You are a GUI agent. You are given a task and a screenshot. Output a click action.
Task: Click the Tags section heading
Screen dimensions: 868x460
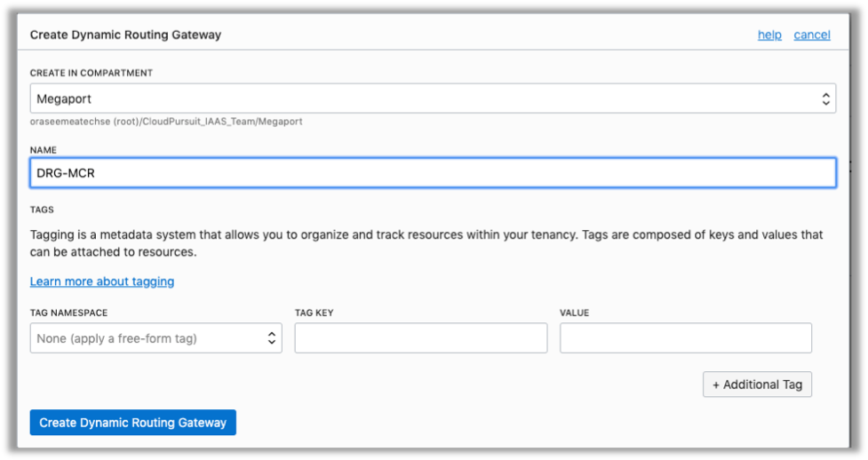42,210
